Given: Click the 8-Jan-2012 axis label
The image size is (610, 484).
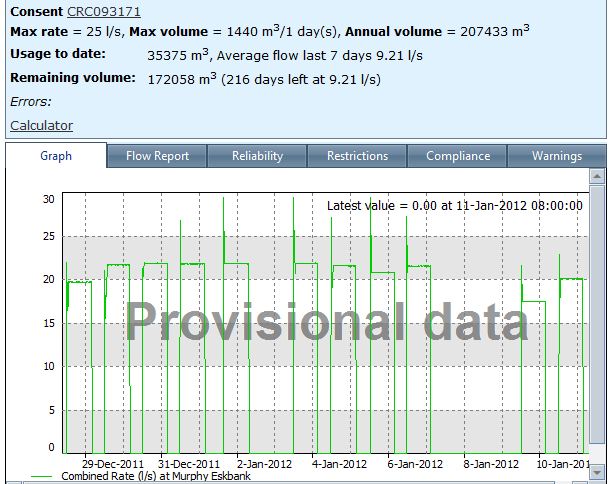Looking at the screenshot, I should point(491,464).
